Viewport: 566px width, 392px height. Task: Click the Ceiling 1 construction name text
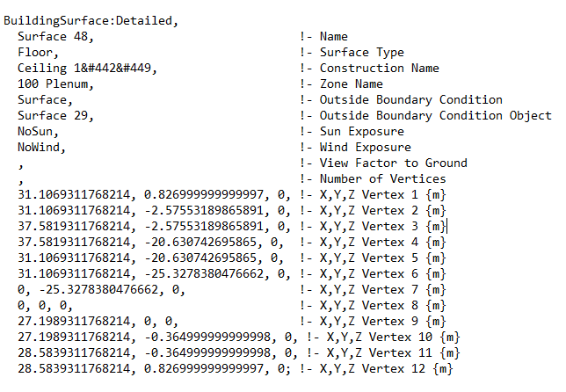[x=87, y=69]
